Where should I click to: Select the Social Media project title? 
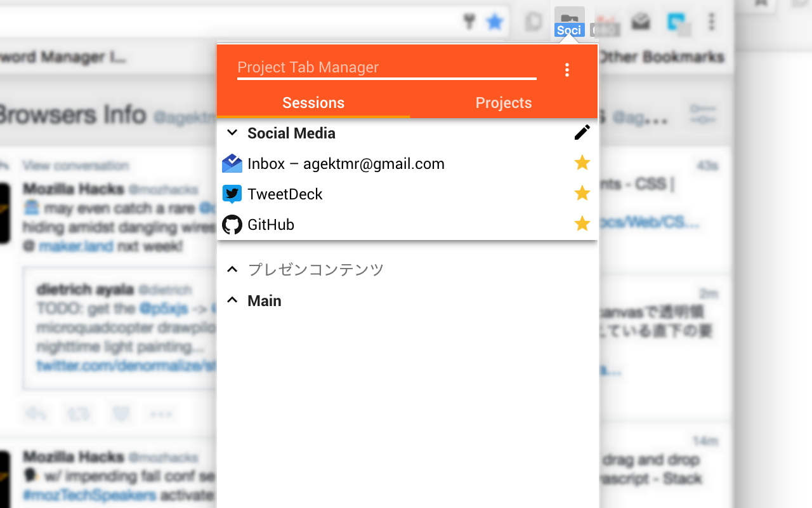291,133
